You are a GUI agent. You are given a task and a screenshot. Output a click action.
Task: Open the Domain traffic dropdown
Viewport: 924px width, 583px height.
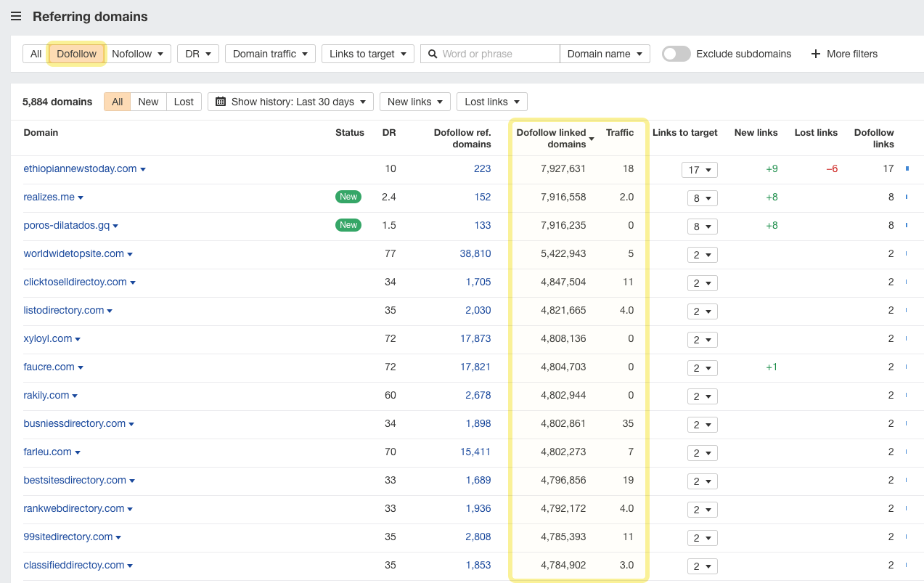(x=270, y=54)
